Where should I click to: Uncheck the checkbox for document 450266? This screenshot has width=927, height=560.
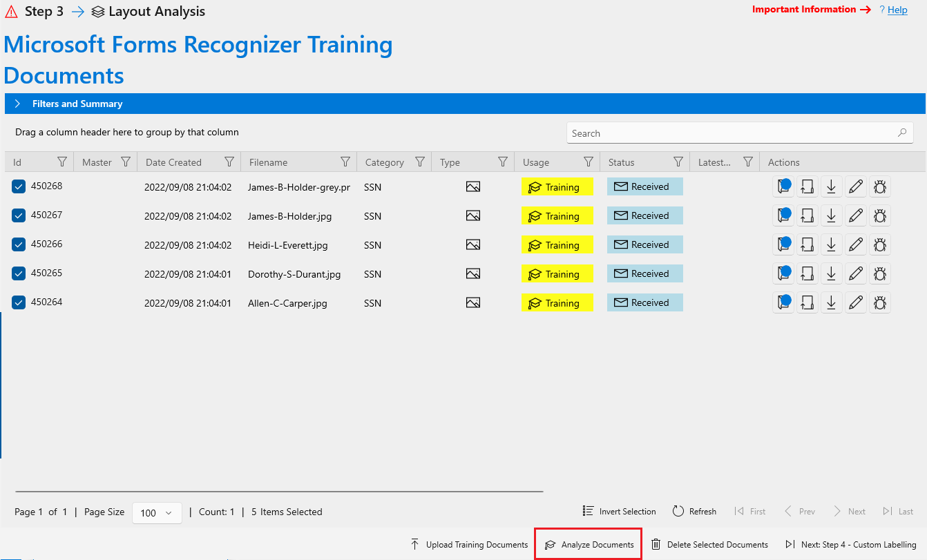pos(19,244)
